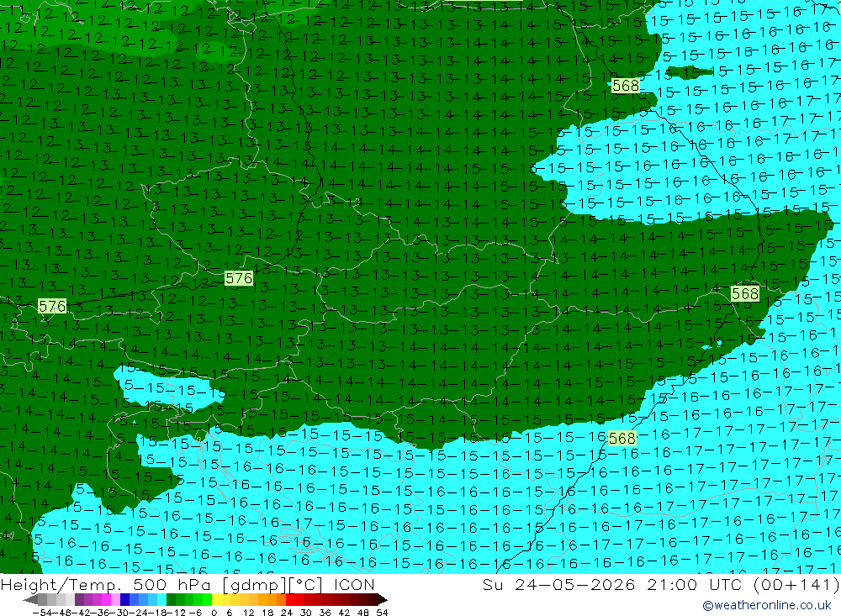Image resolution: width=841 pixels, height=616 pixels.
Task: Click the positive '18' legend value
Action: pyautogui.click(x=267, y=613)
